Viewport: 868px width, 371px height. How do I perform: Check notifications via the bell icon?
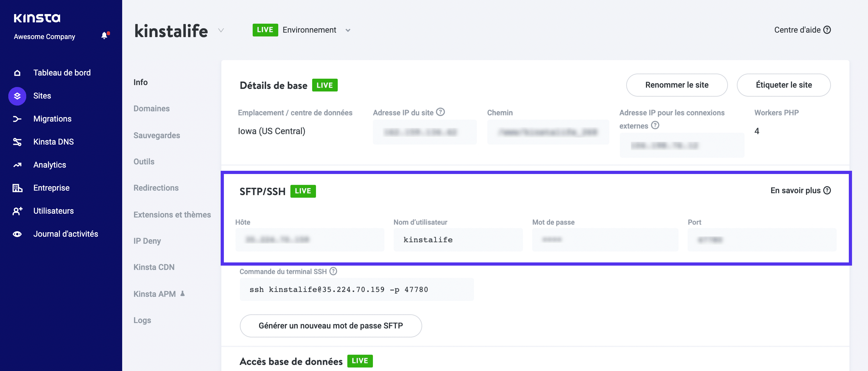click(x=104, y=35)
